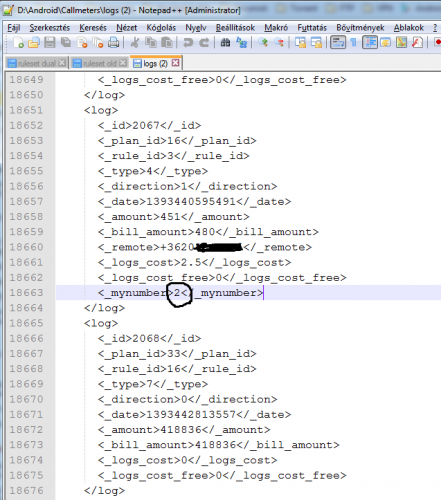Click the <_bill_amount>480</_bill_amount> line
Viewport: 441px width, 500px height.
208,232
